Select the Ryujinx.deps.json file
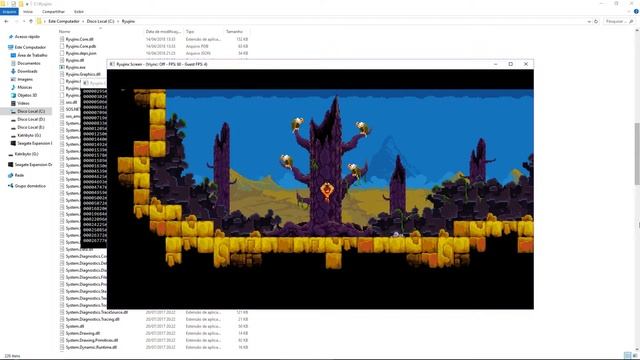The height and width of the screenshot is (360, 640). pos(81,53)
